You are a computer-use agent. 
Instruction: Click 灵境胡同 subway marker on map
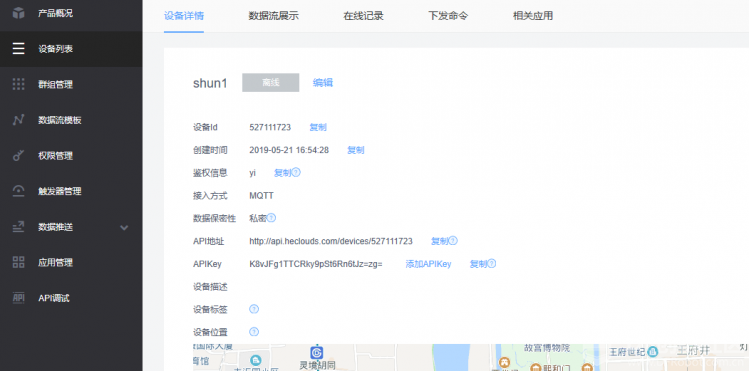coord(316,352)
